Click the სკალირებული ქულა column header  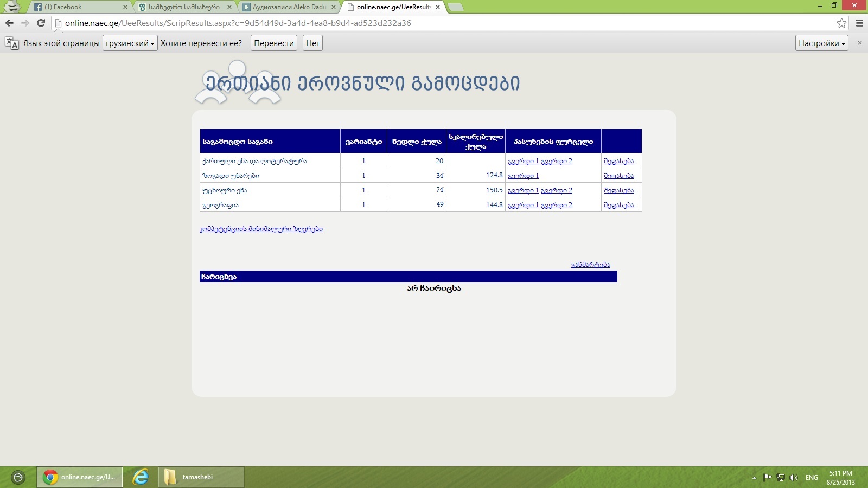coord(476,142)
